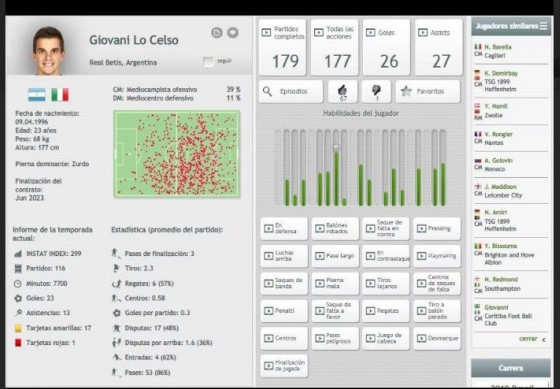Play the Assists video clips
Viewport: 560px width, 389px height.
439,47
